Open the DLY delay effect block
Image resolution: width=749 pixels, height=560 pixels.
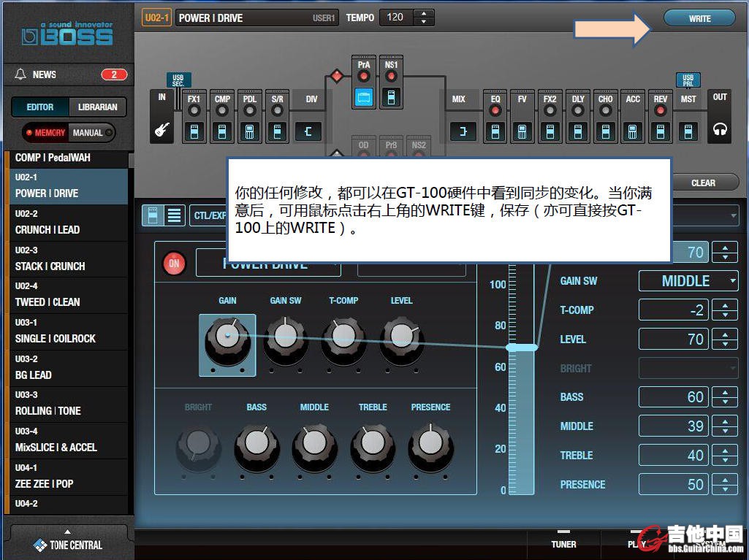(578, 131)
